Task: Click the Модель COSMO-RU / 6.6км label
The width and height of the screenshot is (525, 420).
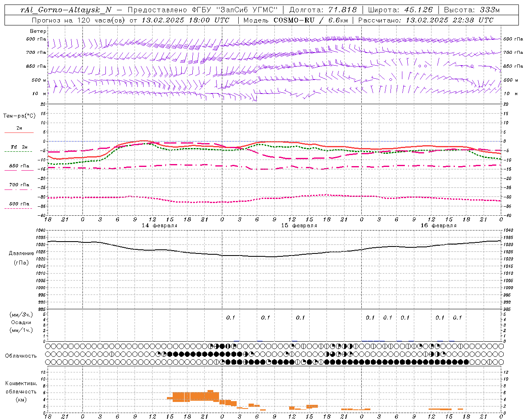Action: coord(295,20)
